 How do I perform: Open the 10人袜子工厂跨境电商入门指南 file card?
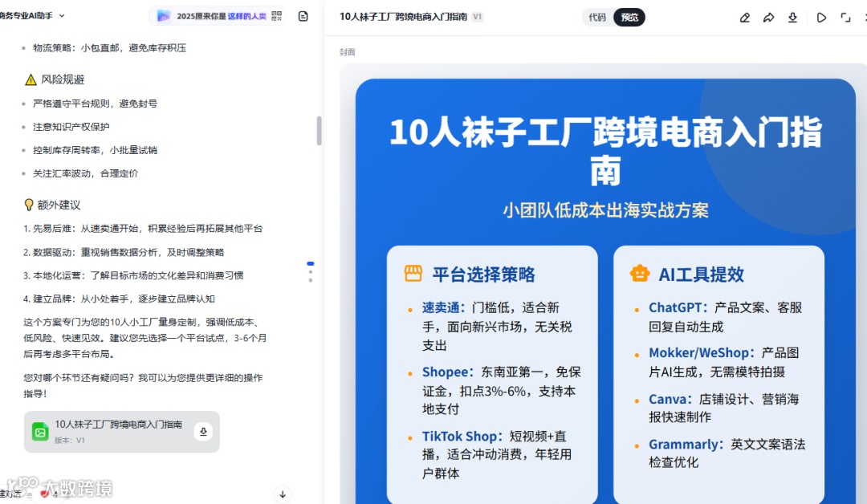pyautogui.click(x=122, y=432)
